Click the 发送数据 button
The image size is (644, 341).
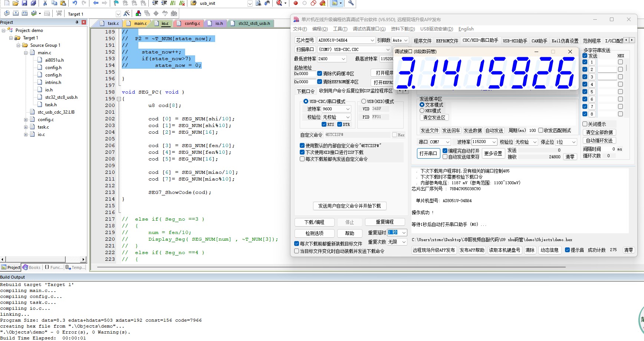pos(473,130)
